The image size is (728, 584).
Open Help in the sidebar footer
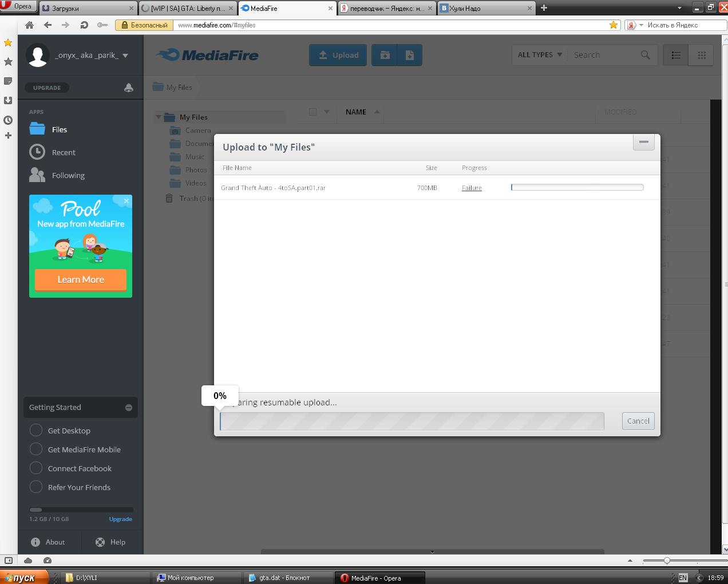point(110,542)
